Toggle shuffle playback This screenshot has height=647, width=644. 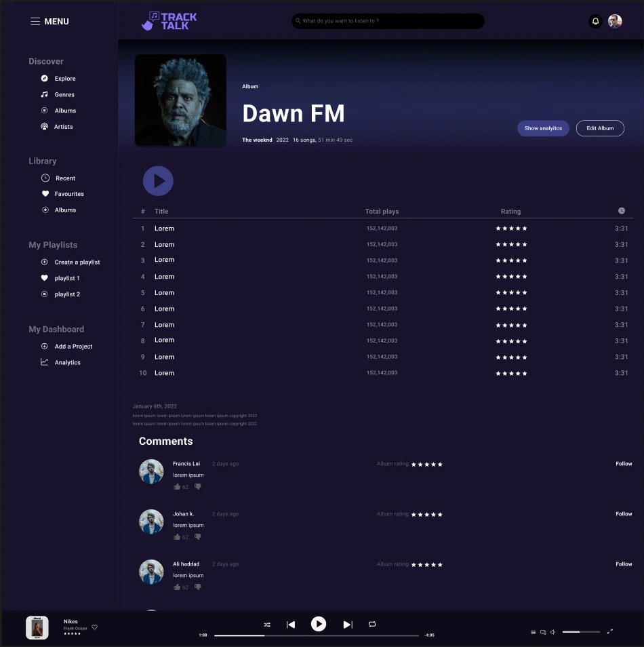tap(267, 625)
